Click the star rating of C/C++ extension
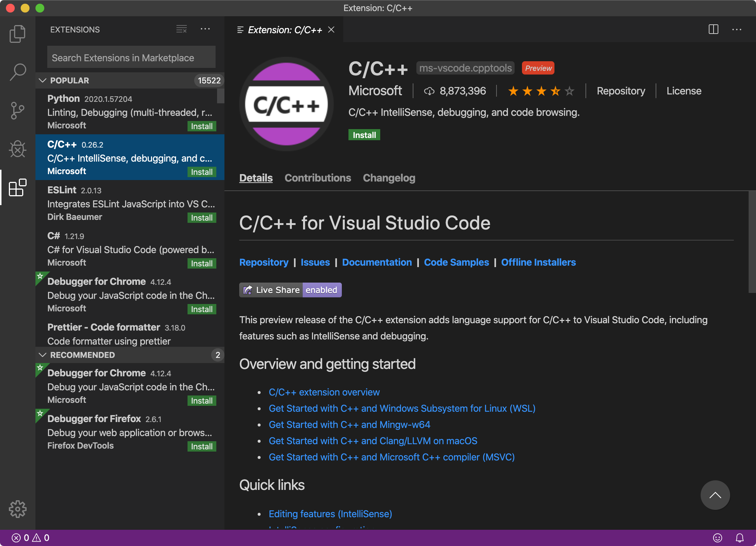Viewport: 756px width, 546px height. (x=541, y=91)
